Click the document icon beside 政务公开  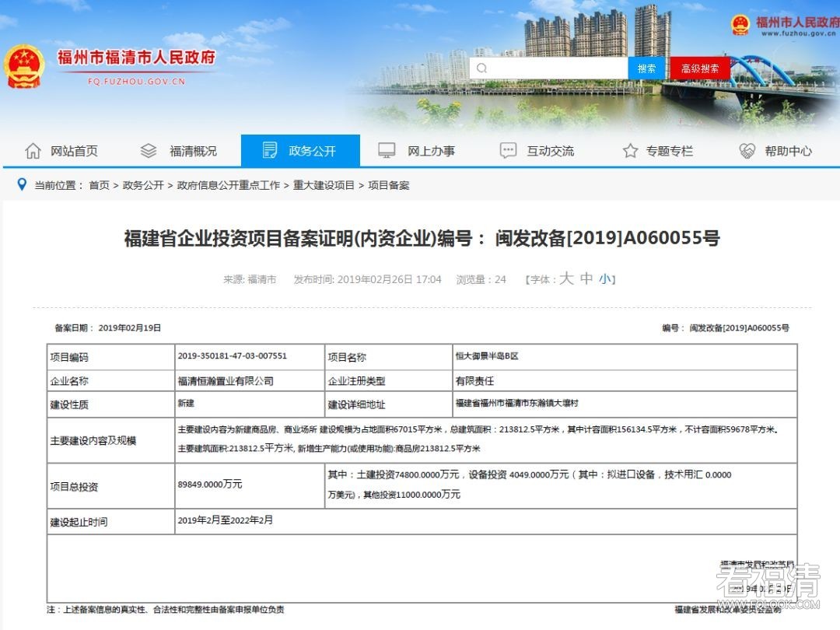point(269,151)
